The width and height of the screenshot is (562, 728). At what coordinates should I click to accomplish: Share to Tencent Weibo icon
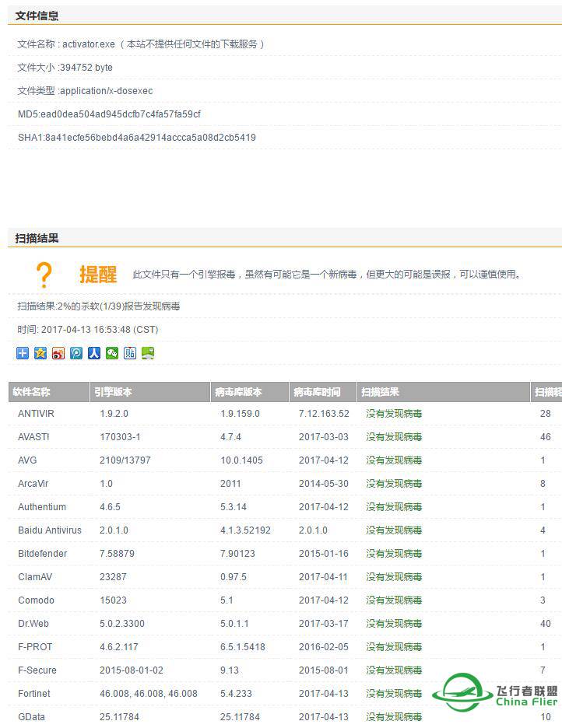(x=76, y=353)
